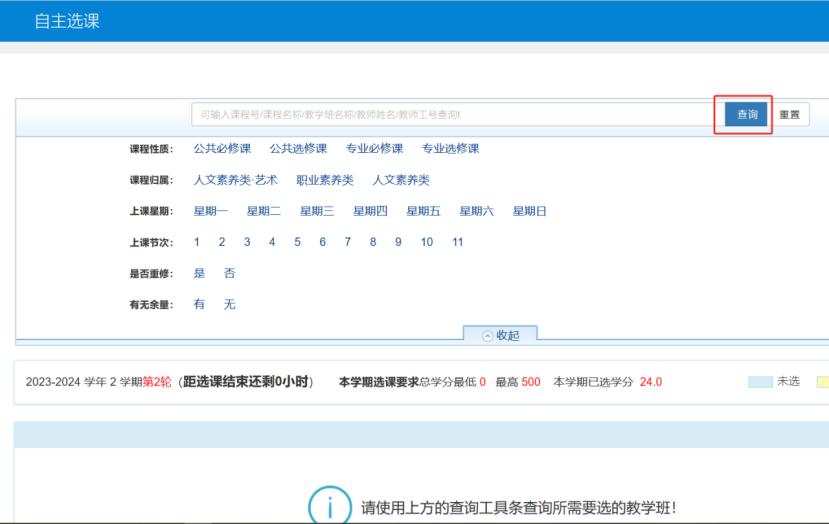Filter by 专业必修课 course type
This screenshot has width=829, height=524.
(x=374, y=149)
